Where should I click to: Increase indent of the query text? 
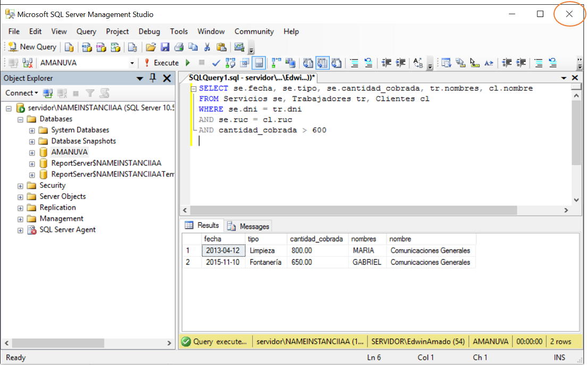pyautogui.click(x=401, y=63)
